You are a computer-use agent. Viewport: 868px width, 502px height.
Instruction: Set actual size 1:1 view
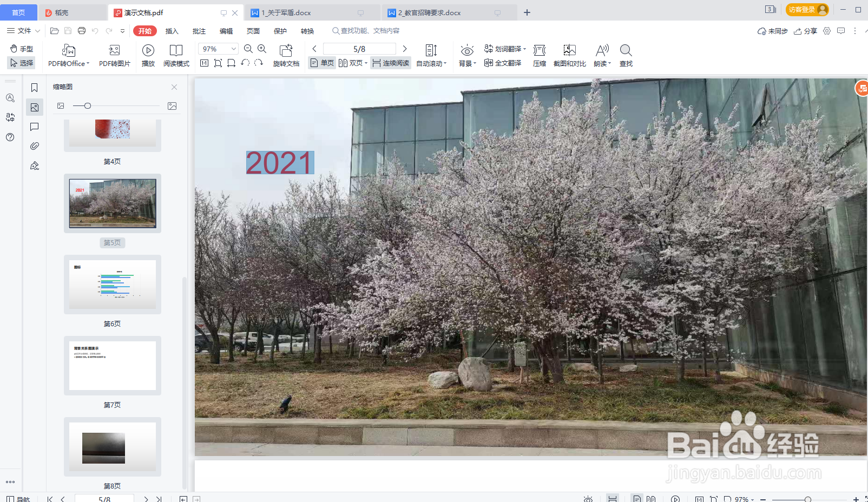(x=204, y=63)
